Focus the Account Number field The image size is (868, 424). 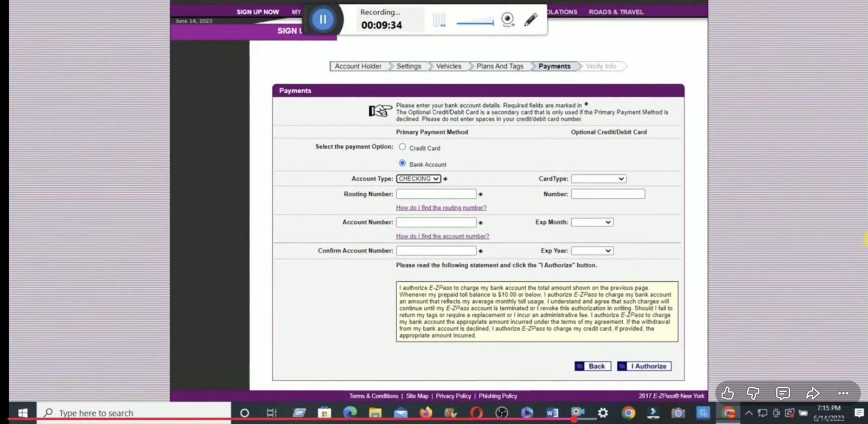pyautogui.click(x=436, y=222)
